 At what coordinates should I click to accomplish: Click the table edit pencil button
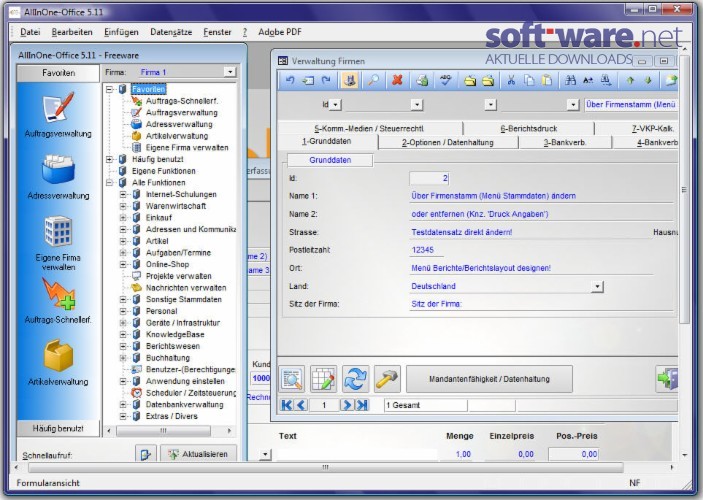coord(323,379)
